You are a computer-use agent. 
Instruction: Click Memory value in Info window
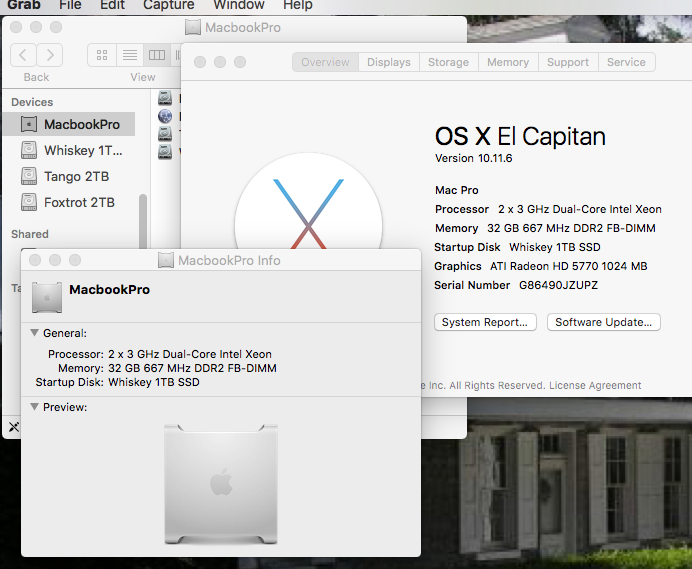point(192,368)
